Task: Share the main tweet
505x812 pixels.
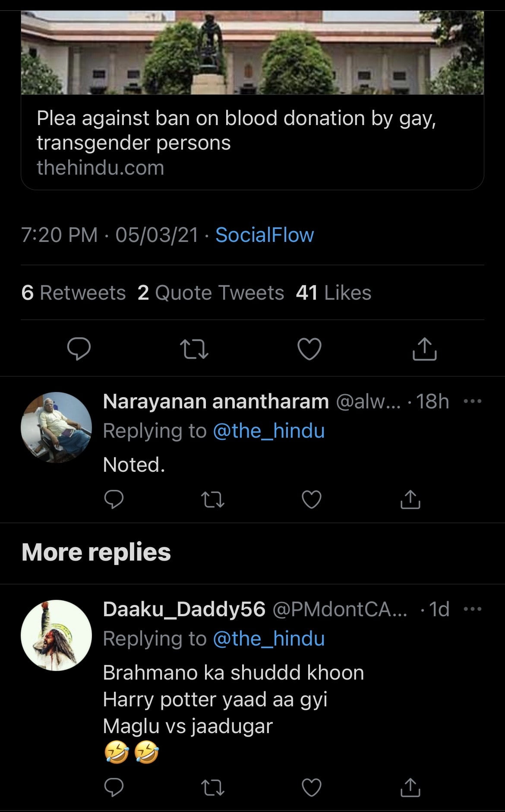Action: pyautogui.click(x=425, y=349)
